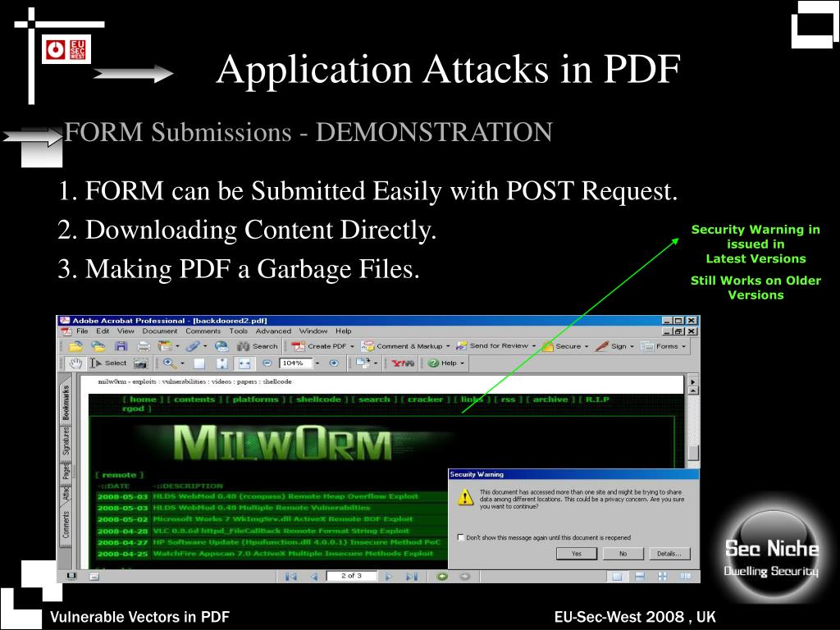840x630 pixels.
Task: Click the zoom in plus button
Action: click(x=334, y=363)
